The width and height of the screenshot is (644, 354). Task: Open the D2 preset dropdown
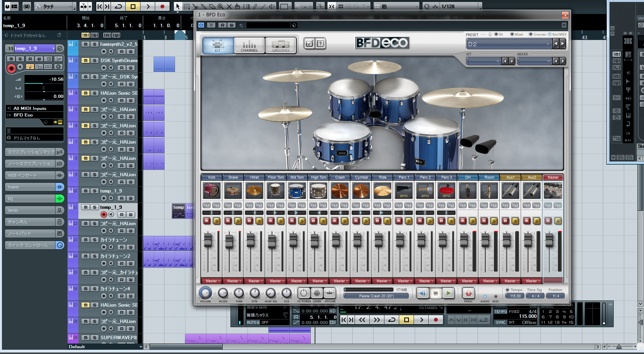tap(509, 44)
